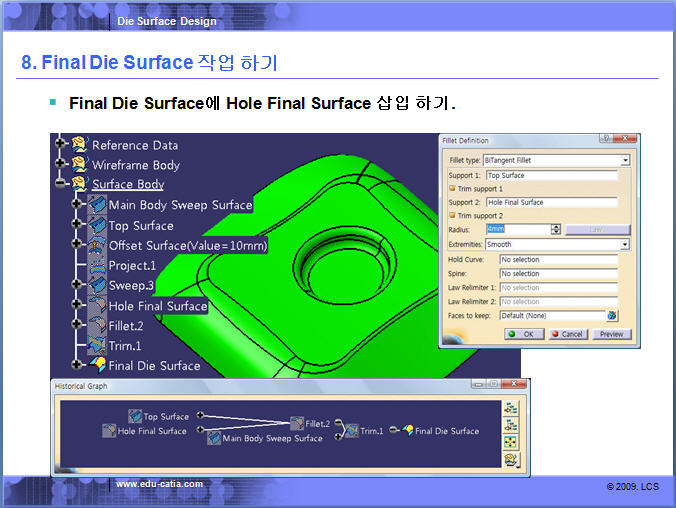Image resolution: width=676 pixels, height=508 pixels.
Task: Click the Faces to keep selector icon
Action: click(612, 315)
